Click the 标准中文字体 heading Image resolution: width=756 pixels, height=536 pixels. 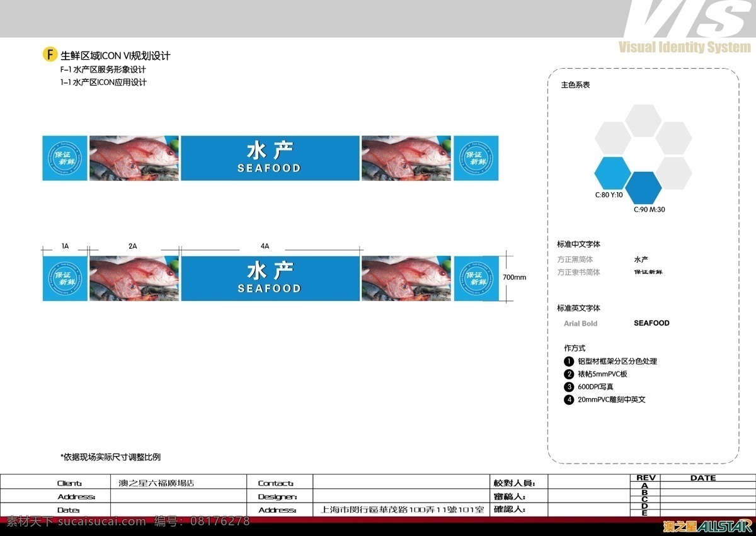tap(579, 244)
